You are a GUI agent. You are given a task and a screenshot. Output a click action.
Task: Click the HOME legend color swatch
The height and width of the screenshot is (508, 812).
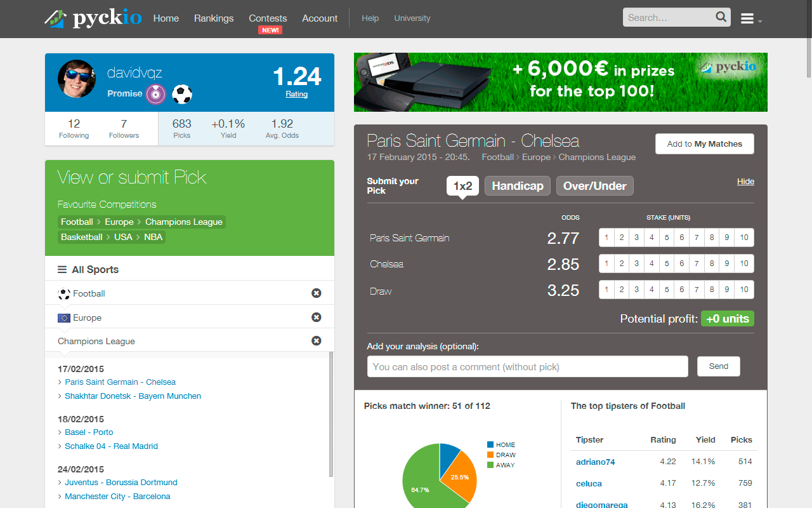point(490,444)
